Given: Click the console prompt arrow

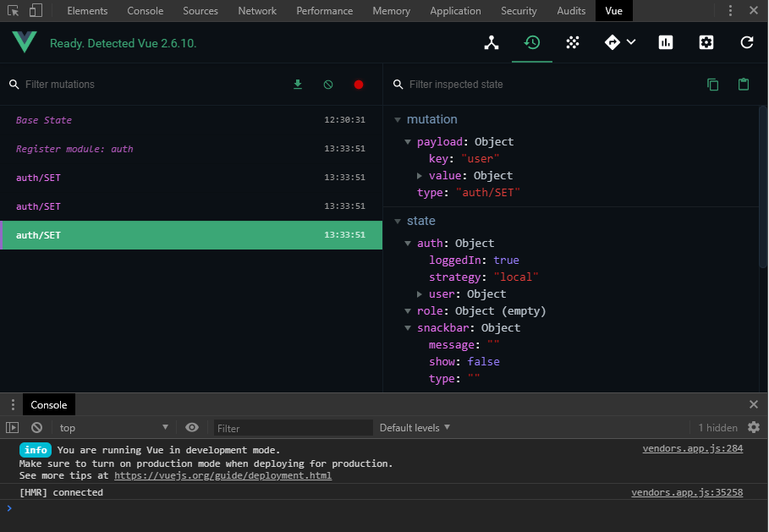Looking at the screenshot, I should click(9, 508).
